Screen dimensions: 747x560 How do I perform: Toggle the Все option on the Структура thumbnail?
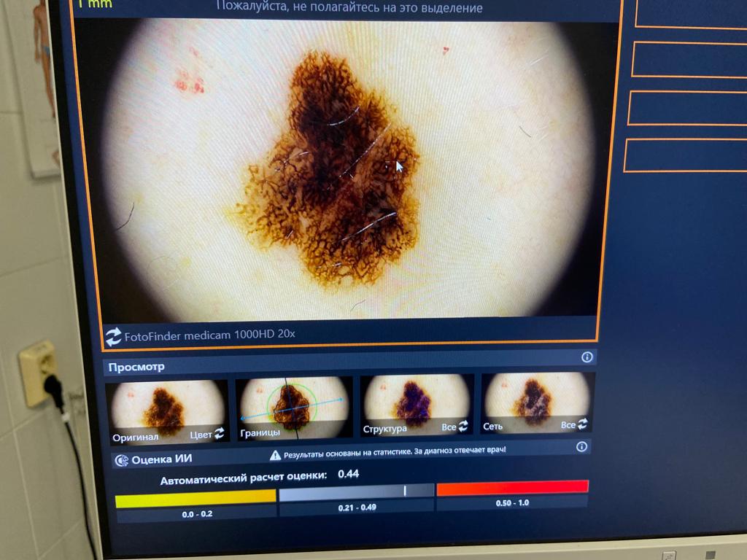(x=449, y=428)
